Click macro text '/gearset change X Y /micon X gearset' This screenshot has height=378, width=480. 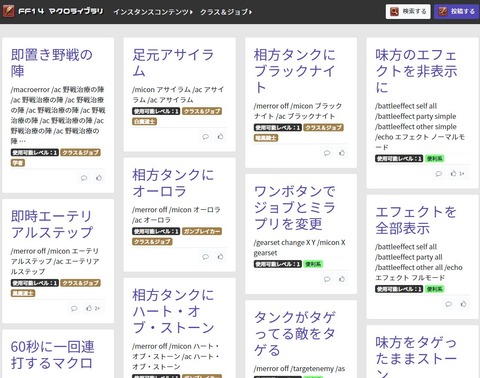point(299,248)
